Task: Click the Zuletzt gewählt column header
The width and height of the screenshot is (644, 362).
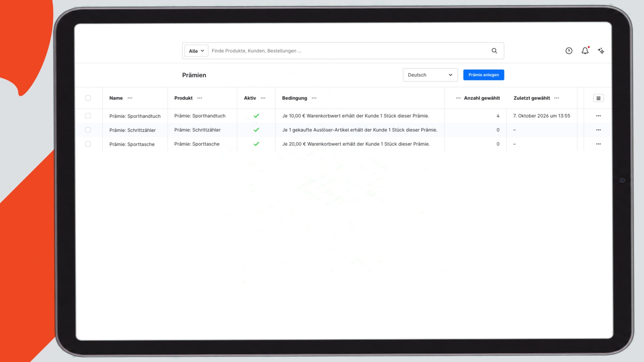Action: coord(532,98)
